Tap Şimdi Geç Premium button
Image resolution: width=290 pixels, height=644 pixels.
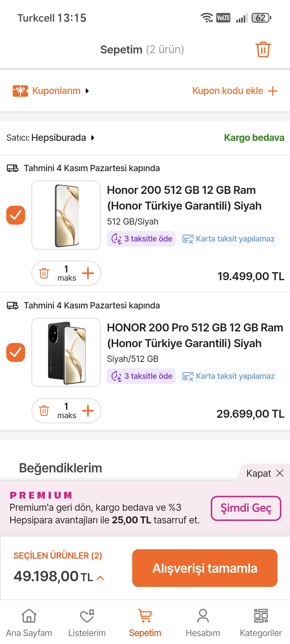(246, 508)
